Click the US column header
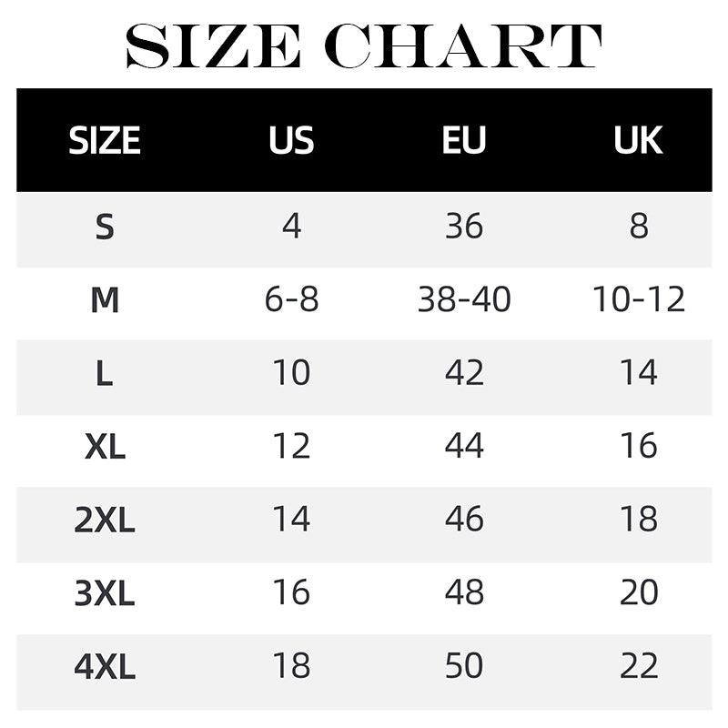Image resolution: width=728 pixels, height=728 pixels. click(x=291, y=141)
